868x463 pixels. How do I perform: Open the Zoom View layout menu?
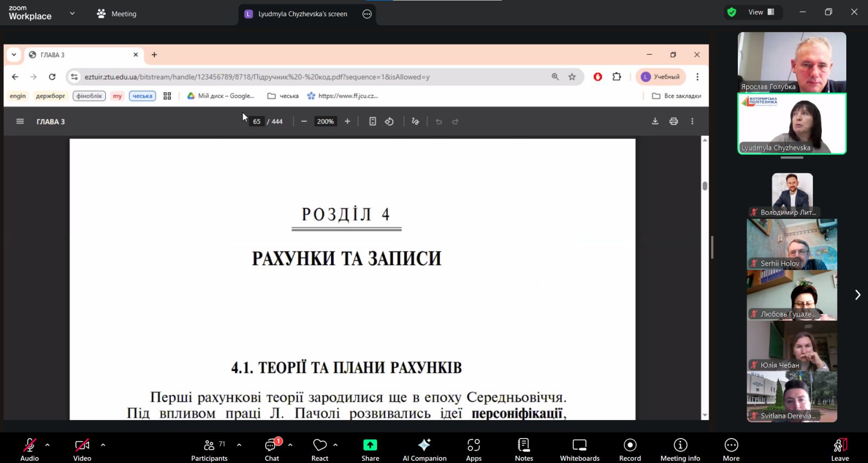(761, 12)
